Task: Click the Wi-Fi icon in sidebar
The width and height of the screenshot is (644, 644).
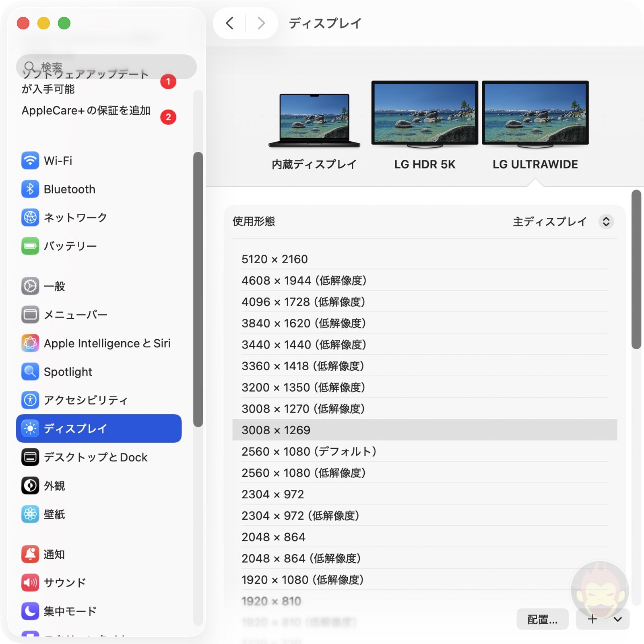Action: (x=30, y=161)
